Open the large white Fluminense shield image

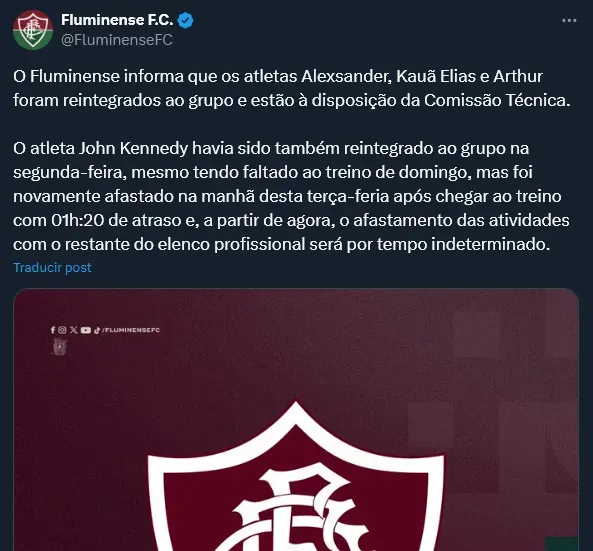click(x=296, y=476)
